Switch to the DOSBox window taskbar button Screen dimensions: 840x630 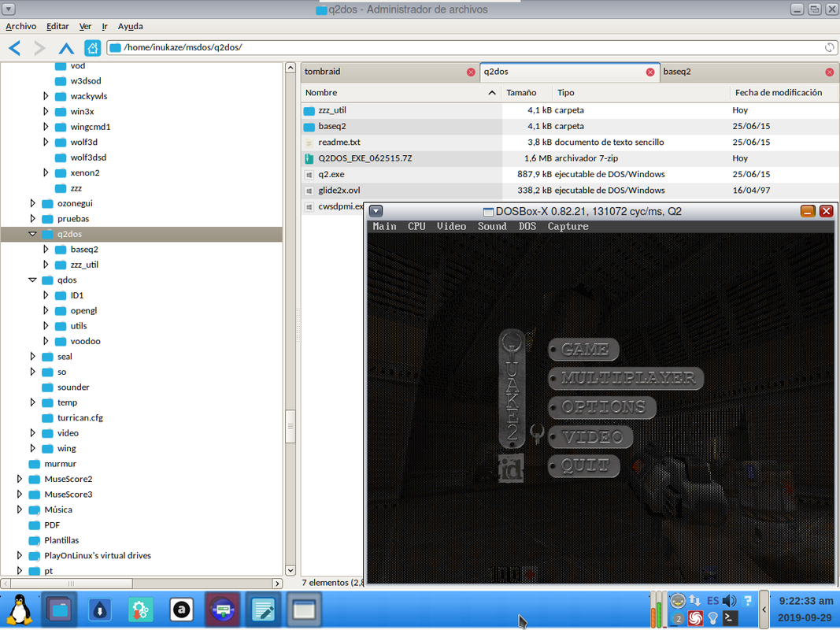tap(304, 610)
